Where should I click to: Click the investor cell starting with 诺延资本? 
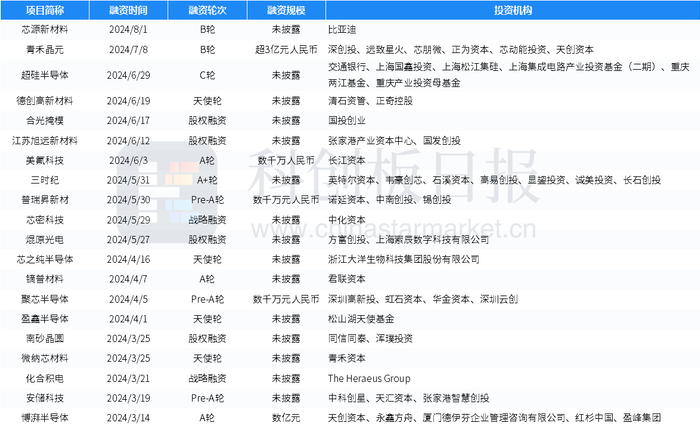coord(390,200)
